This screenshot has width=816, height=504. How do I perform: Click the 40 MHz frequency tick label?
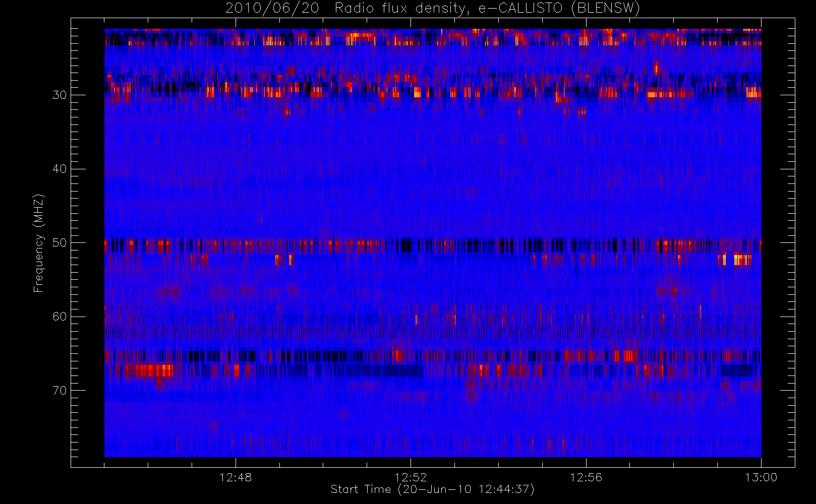(x=60, y=169)
